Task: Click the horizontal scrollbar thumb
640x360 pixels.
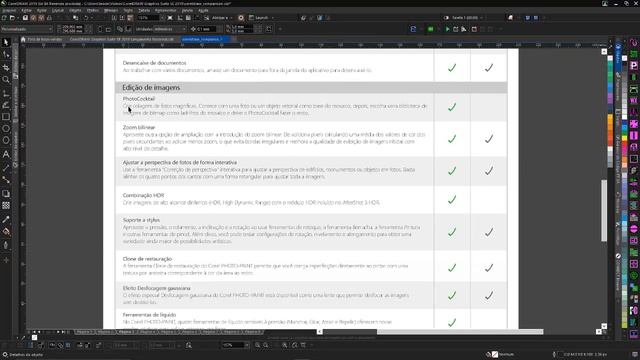Action: [460, 332]
